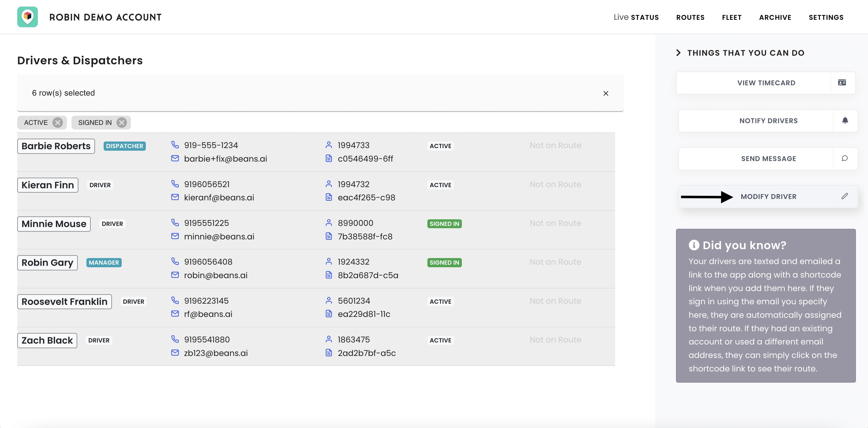The width and height of the screenshot is (868, 428).
Task: Click email icon next to barbie+fix@beans.ai
Action: pyautogui.click(x=175, y=158)
